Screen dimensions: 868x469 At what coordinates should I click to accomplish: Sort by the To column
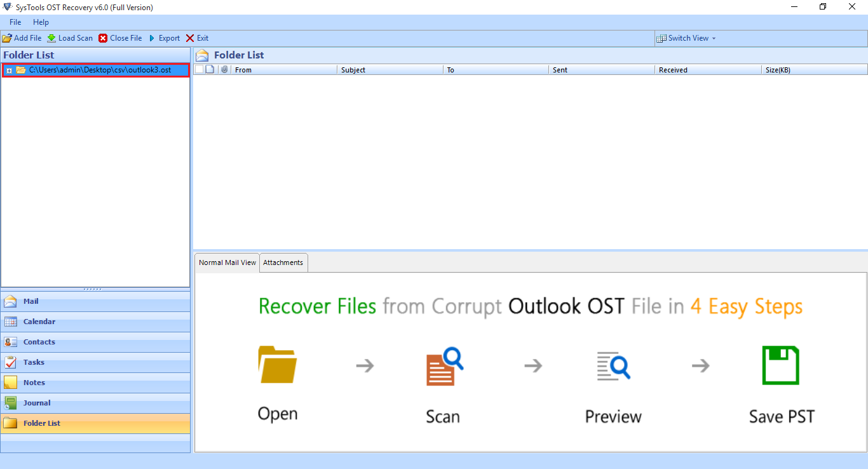496,70
